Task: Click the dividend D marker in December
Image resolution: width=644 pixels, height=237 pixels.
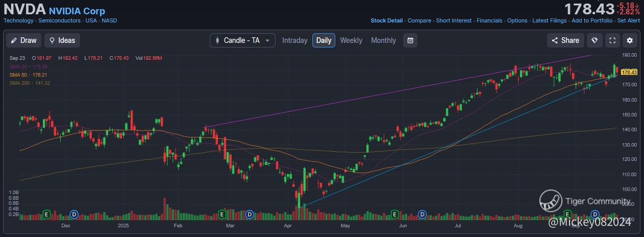Action: 74,214
